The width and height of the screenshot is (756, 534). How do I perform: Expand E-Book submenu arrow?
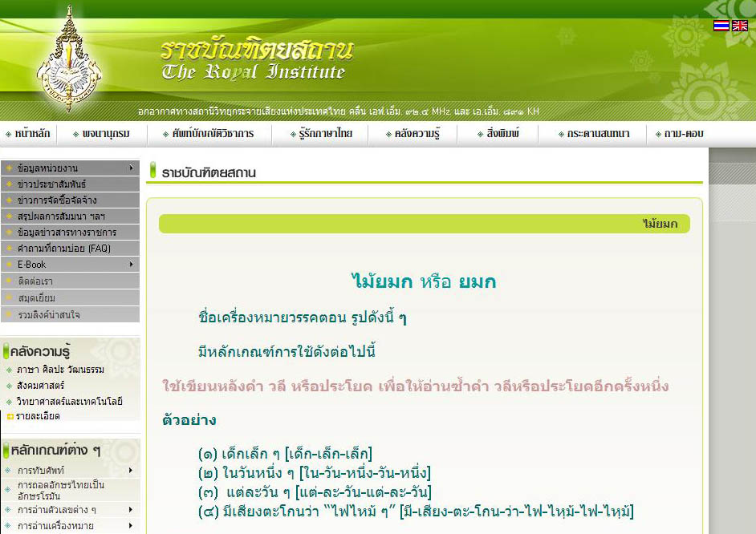point(131,264)
